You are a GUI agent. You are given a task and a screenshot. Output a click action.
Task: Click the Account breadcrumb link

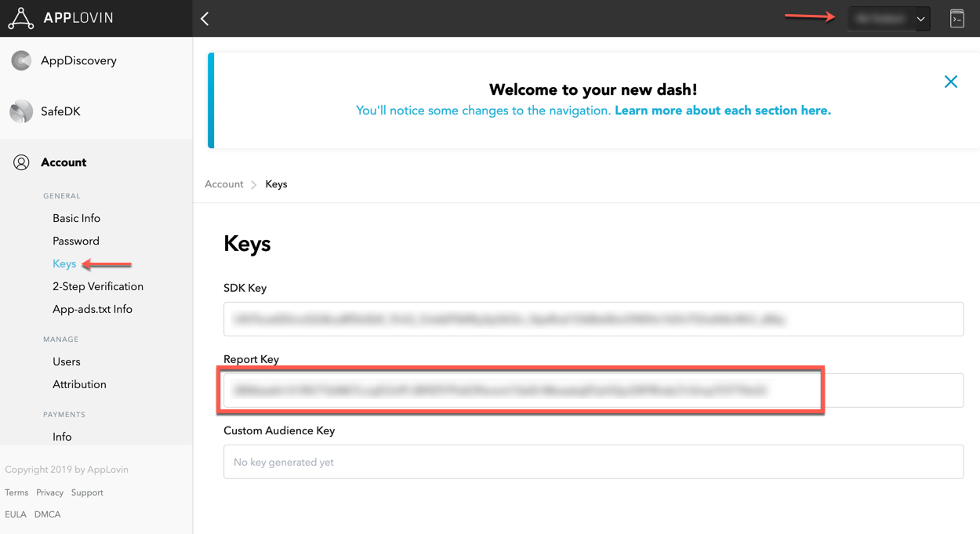224,184
